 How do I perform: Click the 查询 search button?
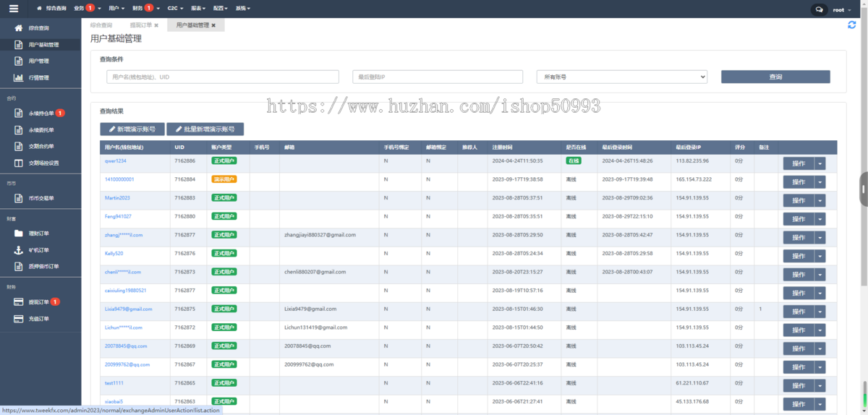tap(775, 77)
